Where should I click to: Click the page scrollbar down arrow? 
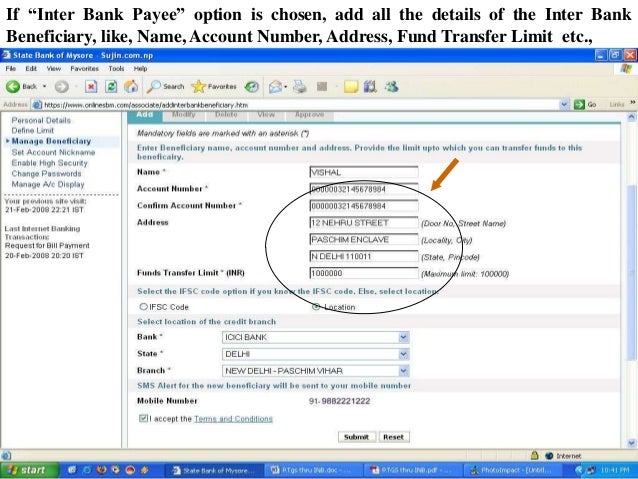(x=631, y=442)
